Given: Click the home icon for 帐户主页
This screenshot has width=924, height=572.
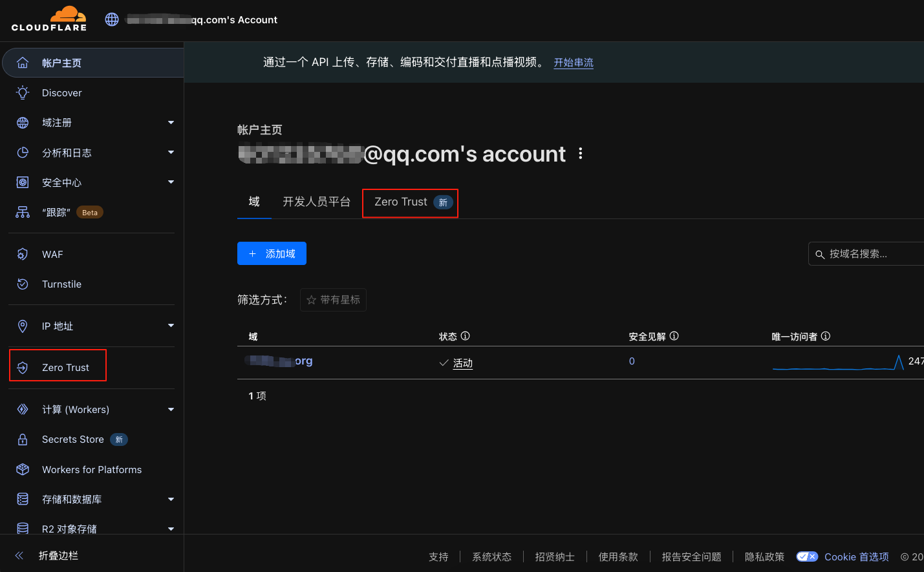Looking at the screenshot, I should click(23, 63).
